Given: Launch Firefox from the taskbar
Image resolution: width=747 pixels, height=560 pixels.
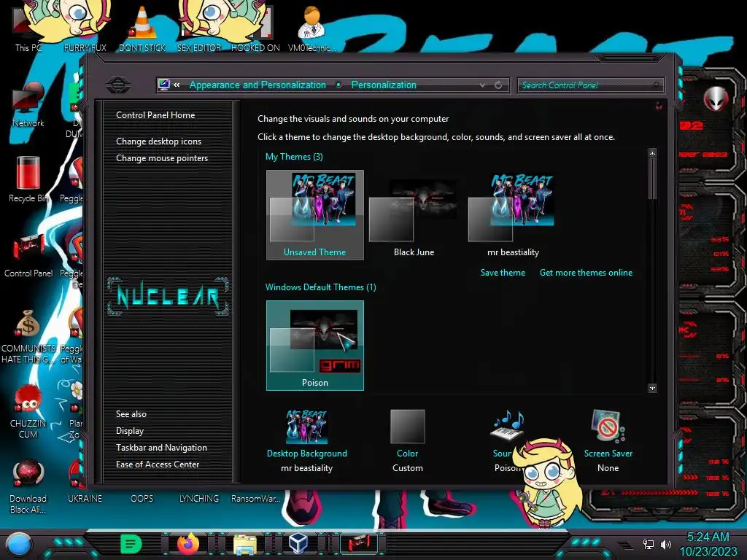Looking at the screenshot, I should [188, 544].
